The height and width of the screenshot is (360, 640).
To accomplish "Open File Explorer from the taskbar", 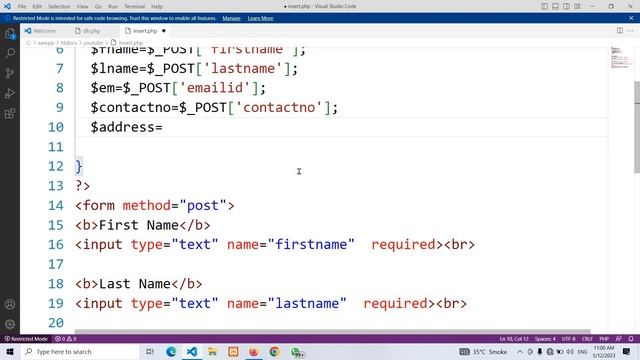I will pos(212,351).
